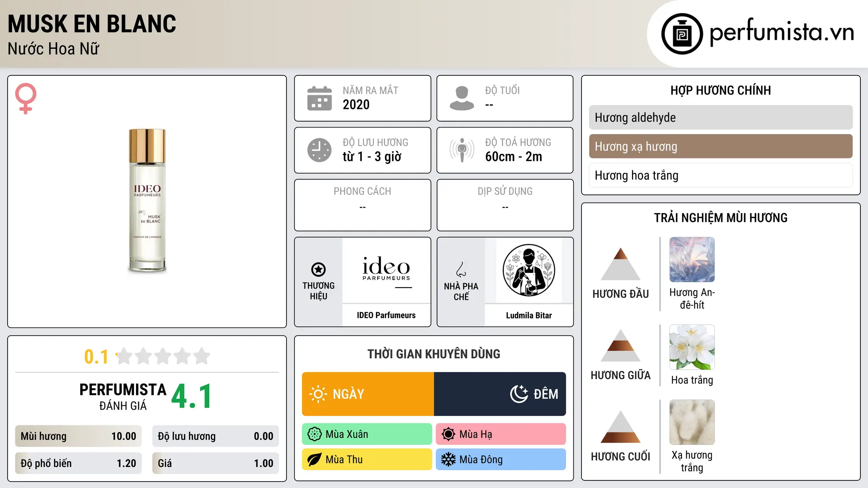
Task: Click the Ngày daytime bar
Action: pos(368,394)
